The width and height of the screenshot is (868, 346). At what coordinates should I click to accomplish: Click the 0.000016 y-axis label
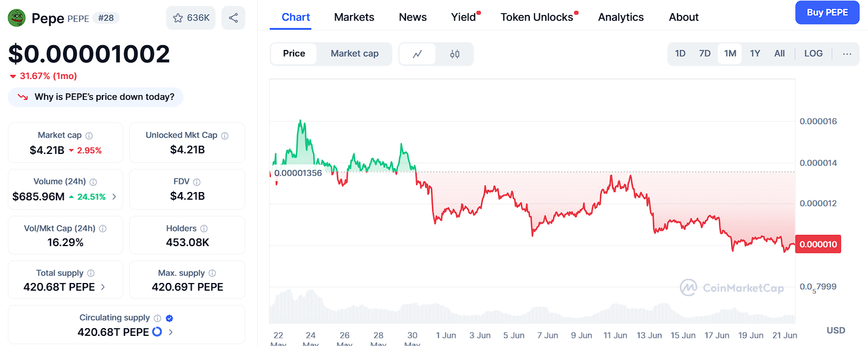click(x=818, y=121)
